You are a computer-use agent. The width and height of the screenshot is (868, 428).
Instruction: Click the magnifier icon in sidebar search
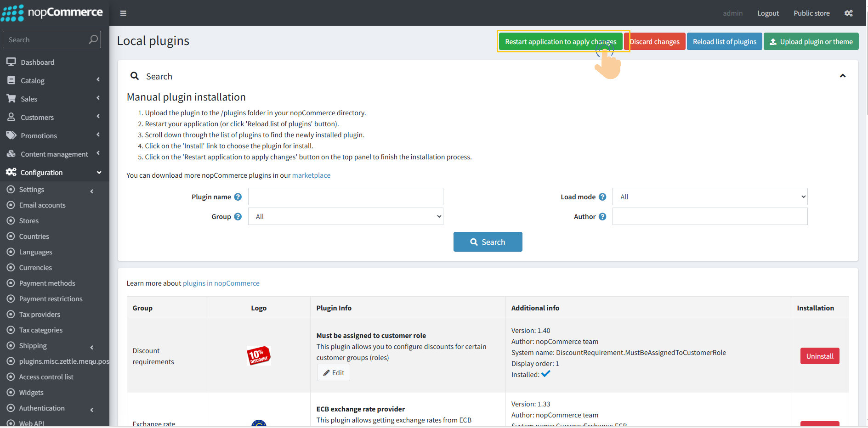[x=93, y=40]
